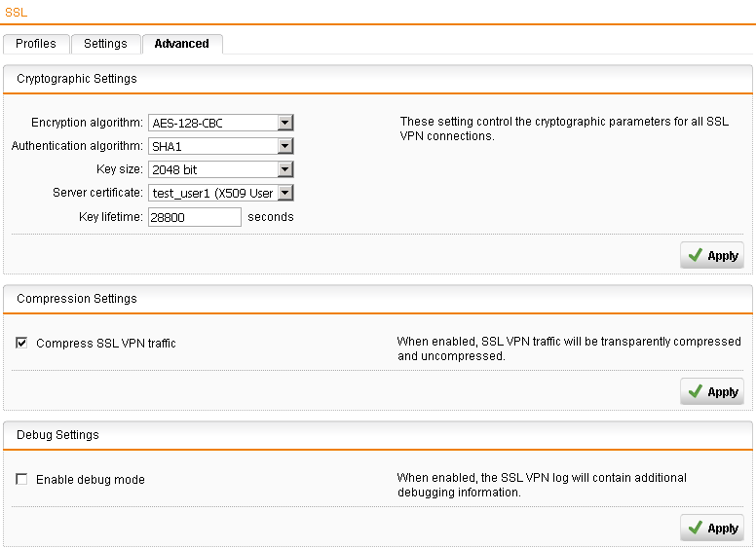Apply the Debug Settings
This screenshot has width=756, height=548.
712,528
